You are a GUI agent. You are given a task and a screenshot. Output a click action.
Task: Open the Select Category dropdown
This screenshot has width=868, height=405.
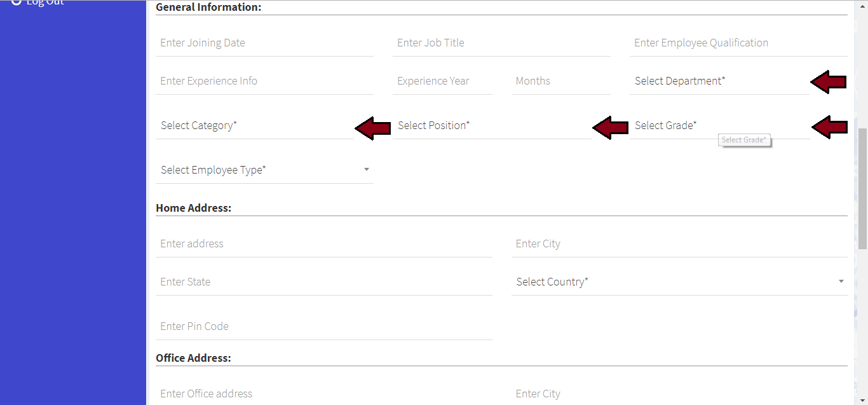(x=254, y=126)
